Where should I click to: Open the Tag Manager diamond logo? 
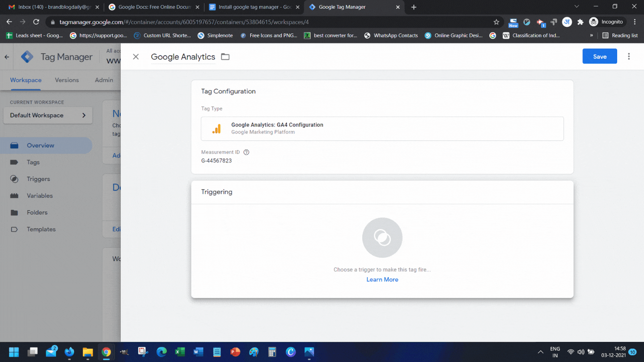[x=27, y=57]
